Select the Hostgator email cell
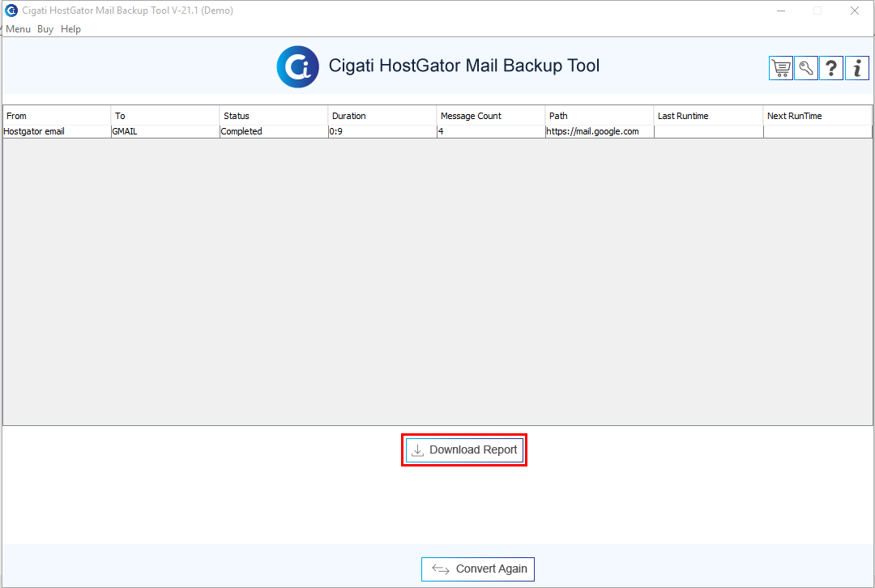The image size is (875, 588). [57, 132]
